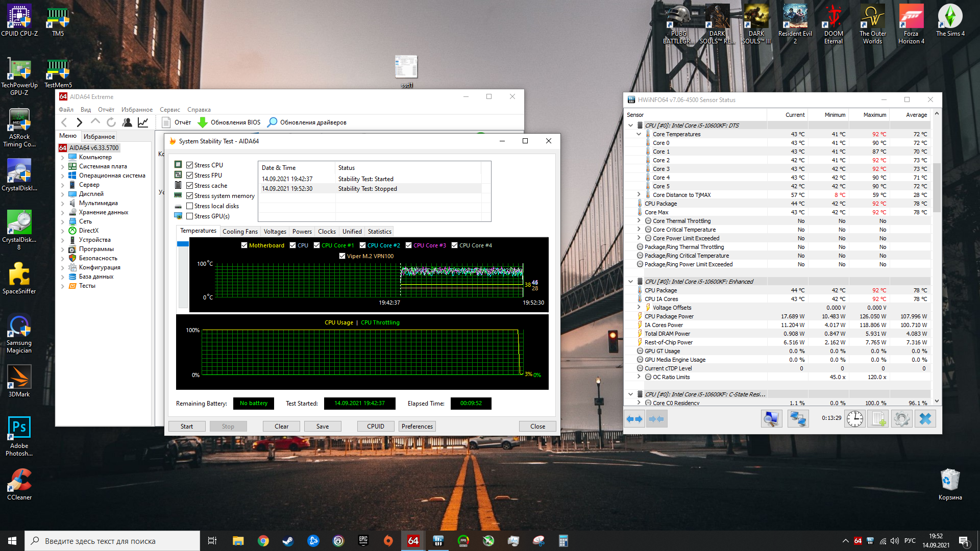Click the HWiNFO save log icon
Screen dimensions: 980x551
click(x=878, y=419)
